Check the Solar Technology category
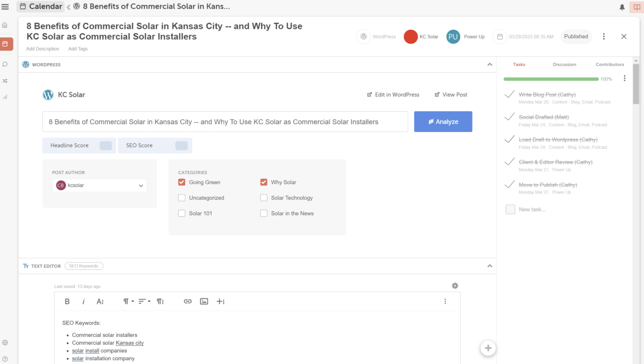The image size is (644, 364). pyautogui.click(x=264, y=198)
